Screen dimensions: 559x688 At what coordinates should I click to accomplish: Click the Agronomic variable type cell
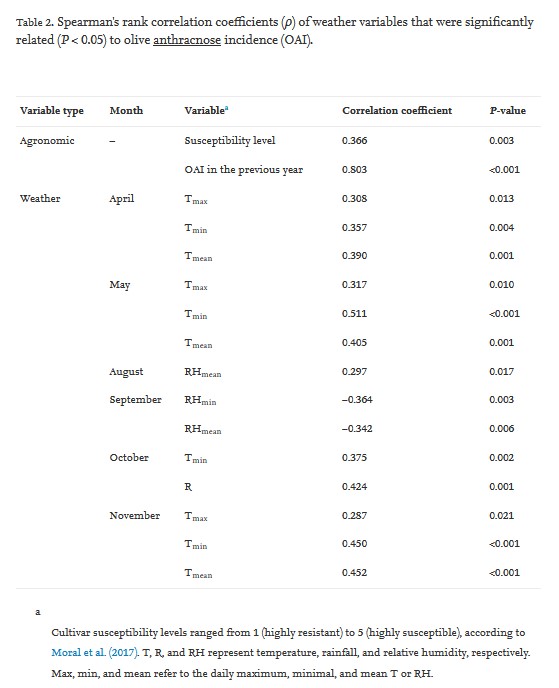click(47, 141)
